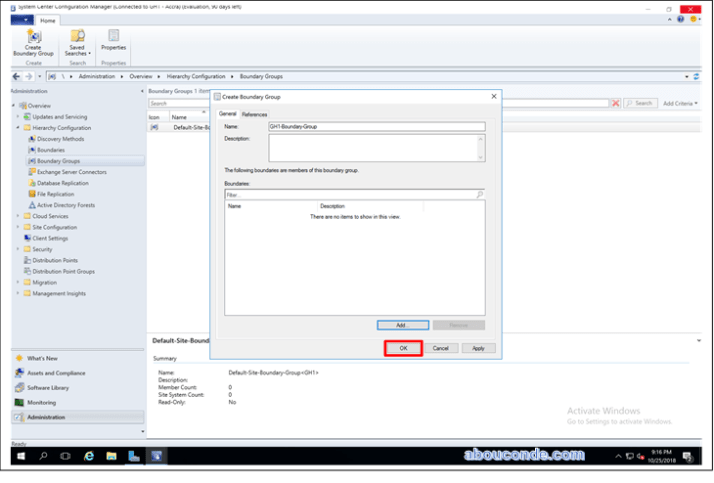This screenshot has width=714, height=483.
Task: Open the Saved Searches ribbon dropdown
Action: click(77, 42)
